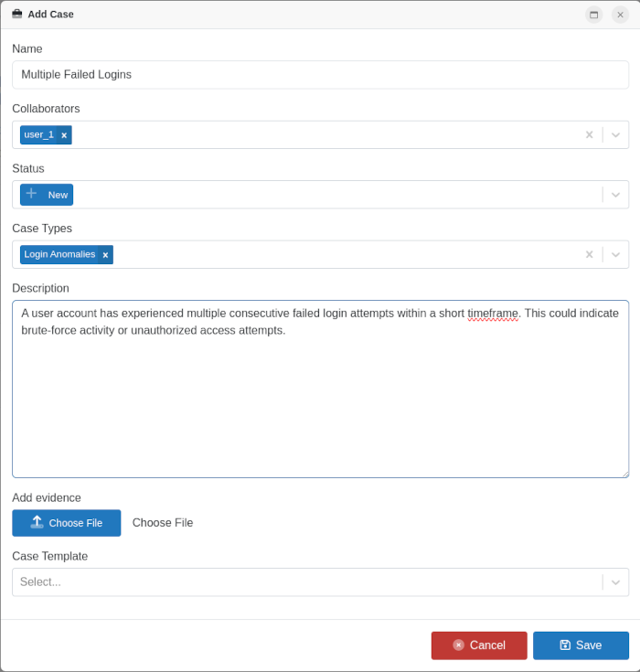This screenshot has height=672, width=640.
Task: Click the save disk icon
Action: [x=565, y=645]
